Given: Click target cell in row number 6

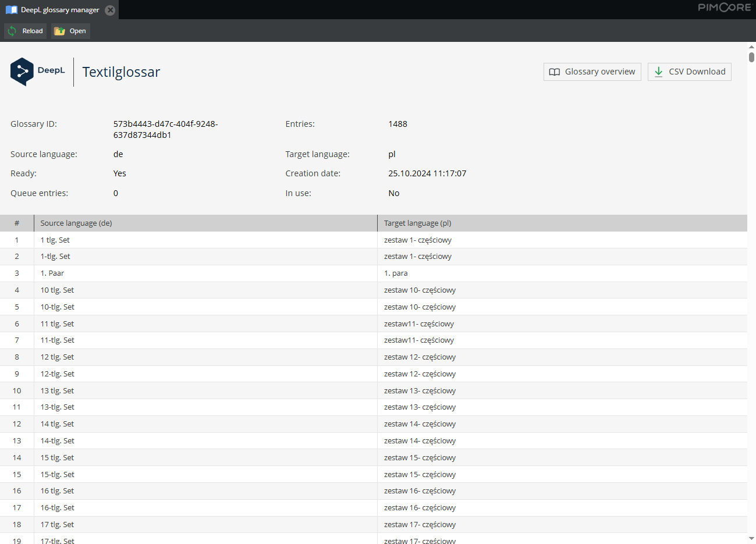Looking at the screenshot, I should 562,323.
